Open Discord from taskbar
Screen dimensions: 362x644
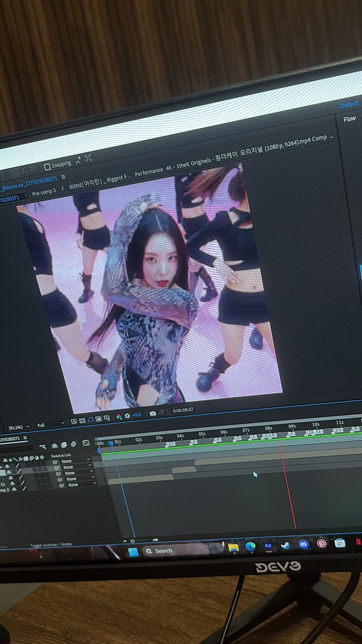coord(304,544)
